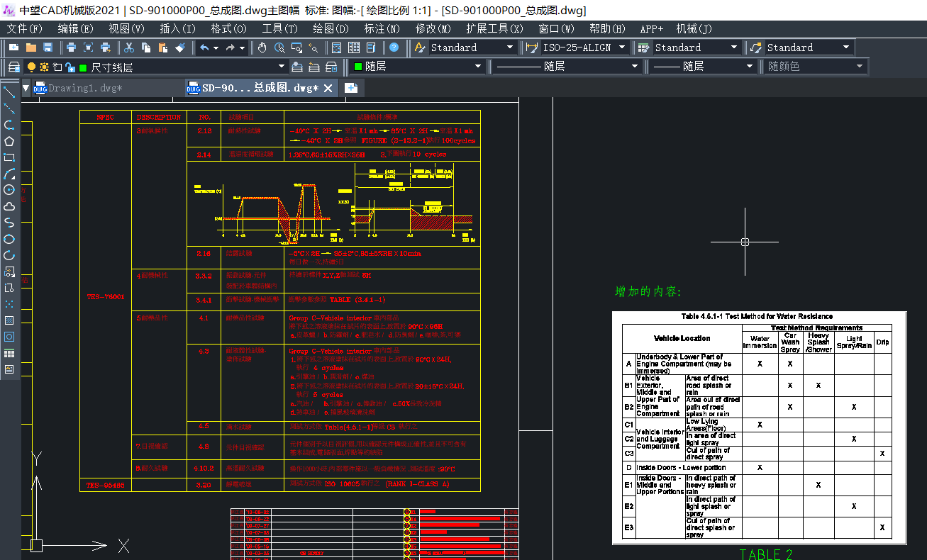Toggle the layer lock padlock icon

(x=70, y=67)
